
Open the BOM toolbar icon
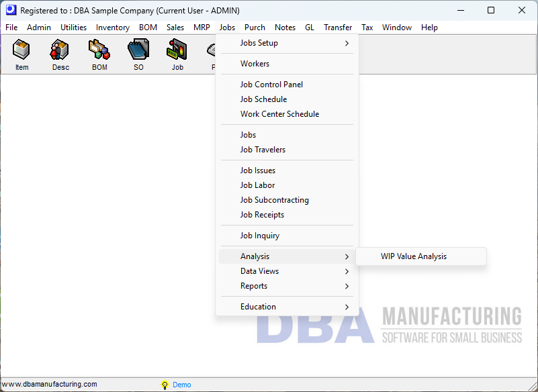pos(99,54)
